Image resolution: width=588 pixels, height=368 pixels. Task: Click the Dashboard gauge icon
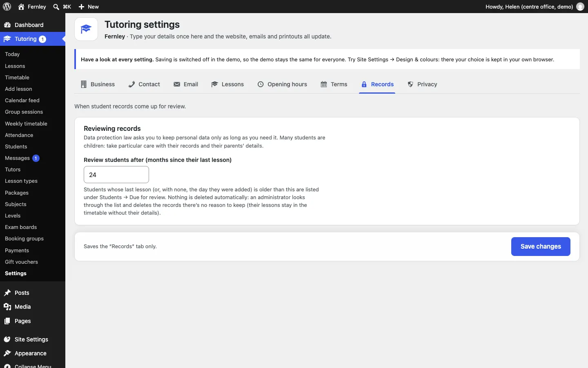pos(7,25)
